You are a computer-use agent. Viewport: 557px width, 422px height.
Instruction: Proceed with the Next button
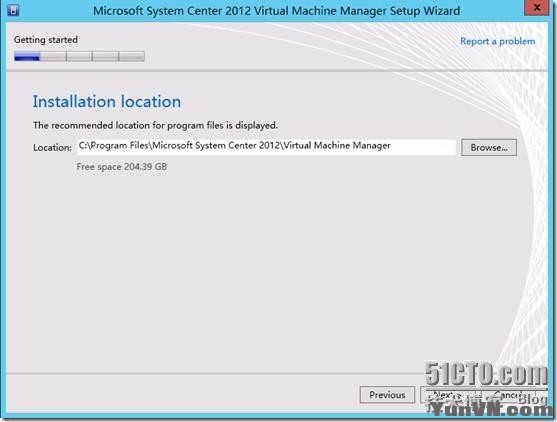pos(448,395)
